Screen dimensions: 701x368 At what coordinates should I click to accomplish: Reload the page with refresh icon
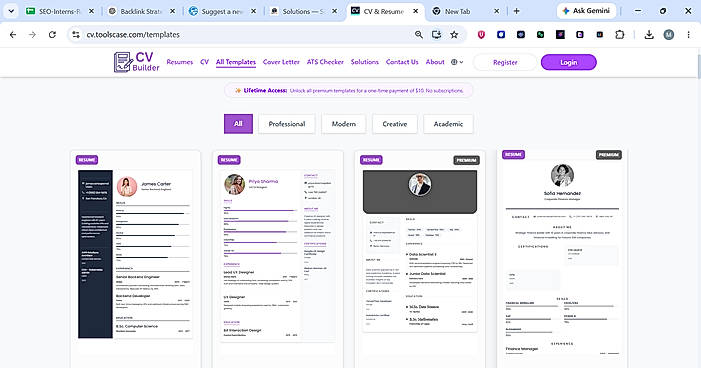coord(52,34)
